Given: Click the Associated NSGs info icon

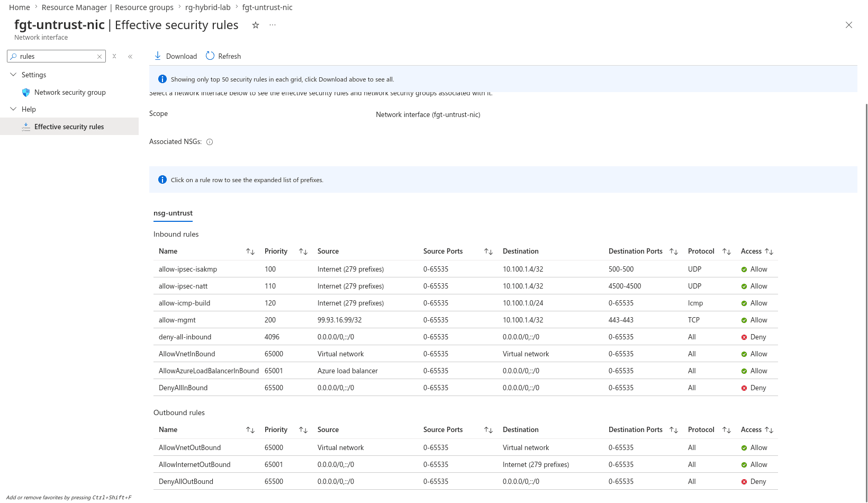Looking at the screenshot, I should tap(210, 142).
